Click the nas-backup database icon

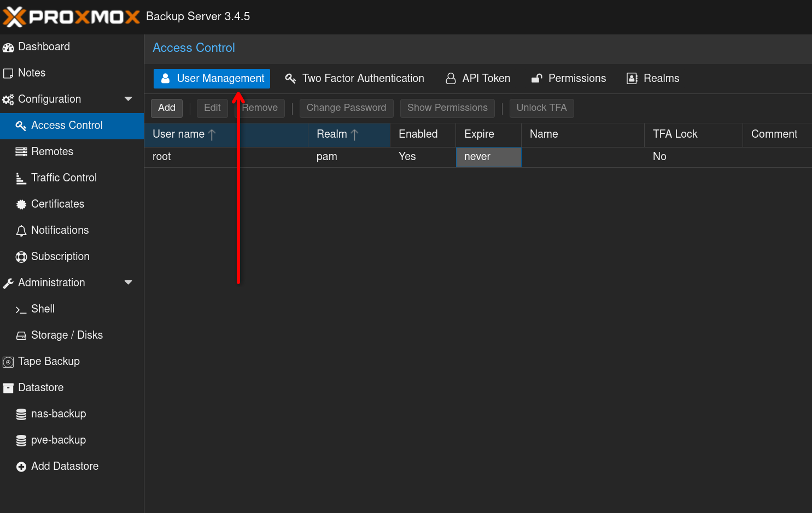tap(21, 414)
